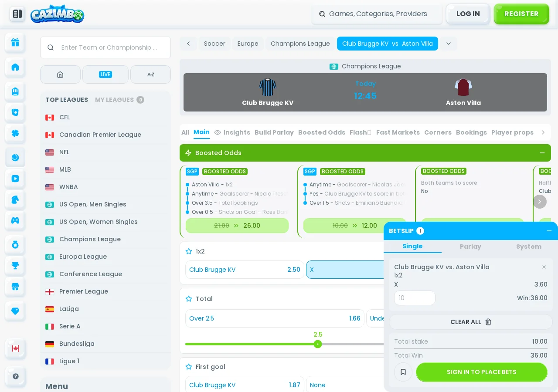
Task: Open the sports ball icon in sidebar
Action: pyautogui.click(x=15, y=157)
